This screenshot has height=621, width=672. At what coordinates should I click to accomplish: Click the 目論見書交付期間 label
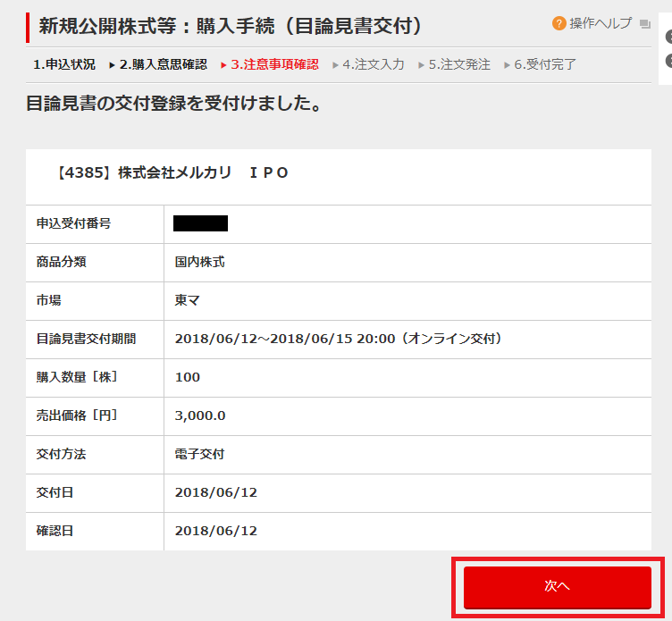[86, 339]
